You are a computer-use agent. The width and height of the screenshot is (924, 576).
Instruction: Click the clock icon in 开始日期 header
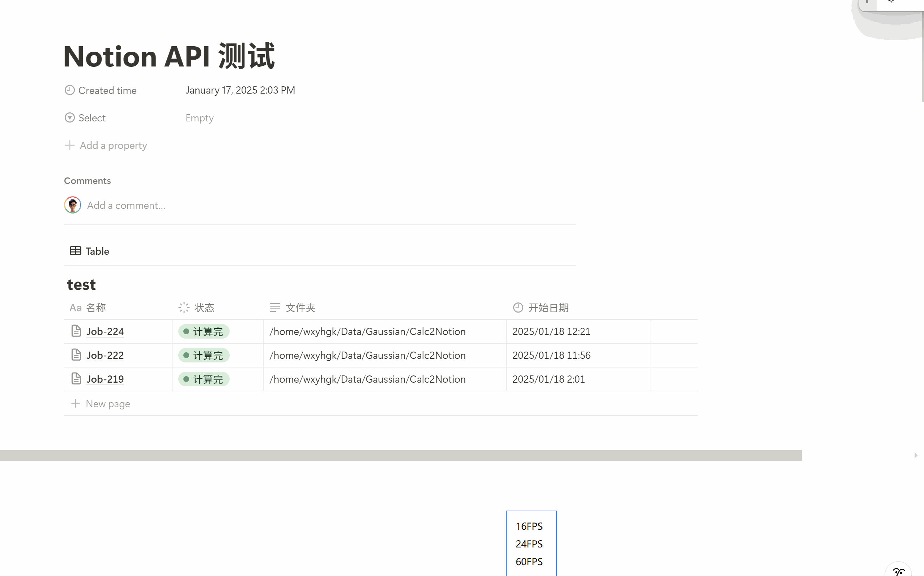click(518, 308)
